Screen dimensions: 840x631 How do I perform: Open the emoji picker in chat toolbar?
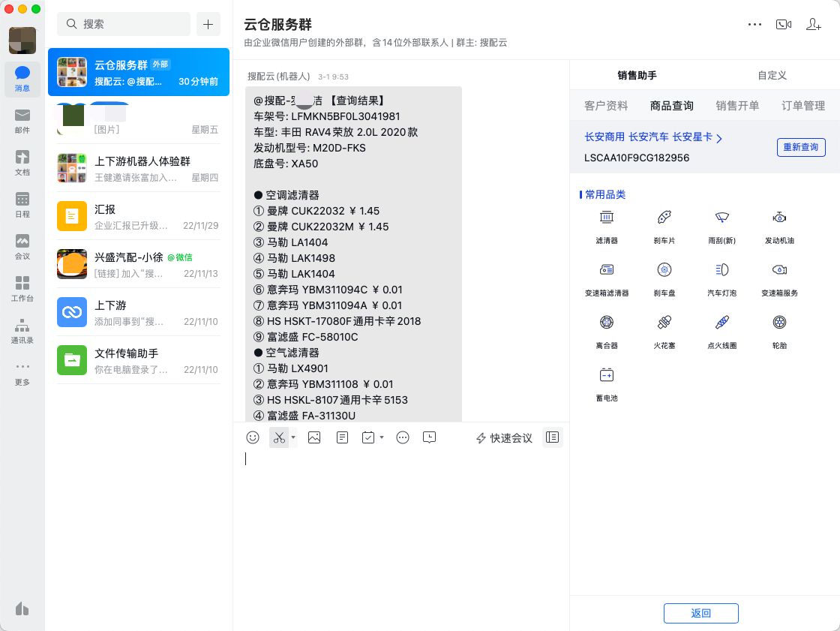[x=253, y=437]
